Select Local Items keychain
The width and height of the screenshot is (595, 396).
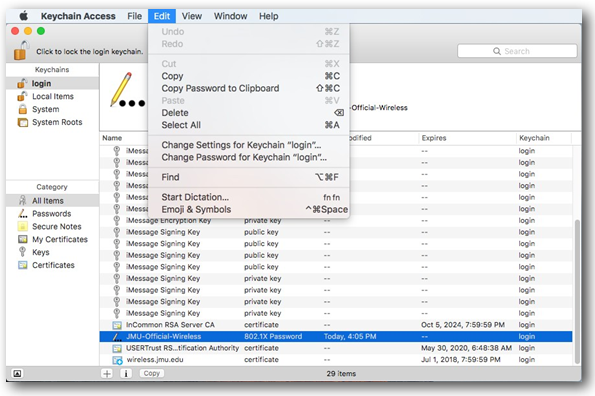52,96
